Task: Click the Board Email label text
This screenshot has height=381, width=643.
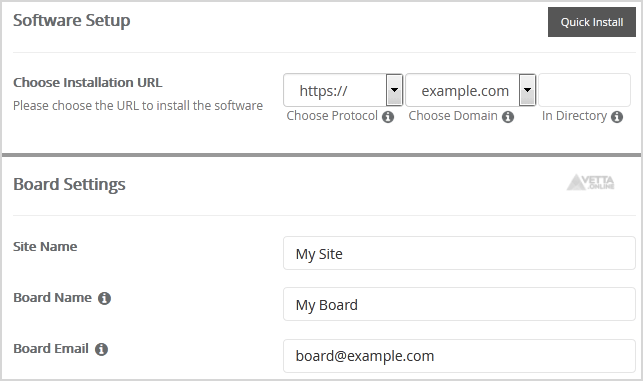Action: (51, 348)
